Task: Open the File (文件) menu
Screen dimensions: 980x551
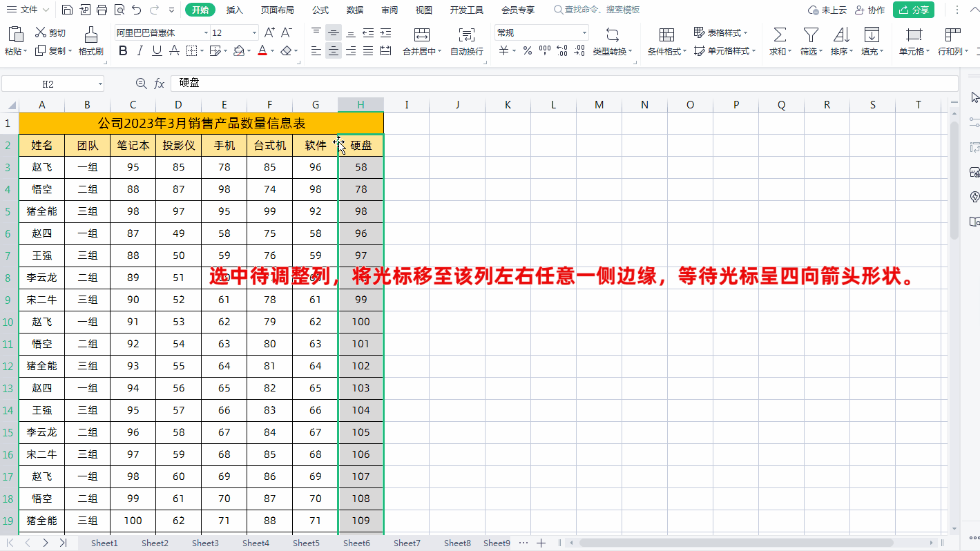Action: click(28, 10)
